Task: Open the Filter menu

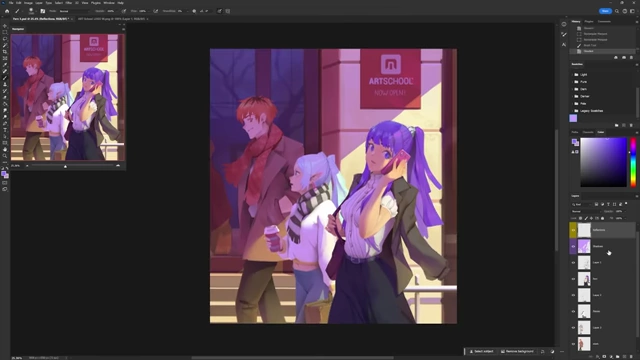Action: pyautogui.click(x=69, y=3)
